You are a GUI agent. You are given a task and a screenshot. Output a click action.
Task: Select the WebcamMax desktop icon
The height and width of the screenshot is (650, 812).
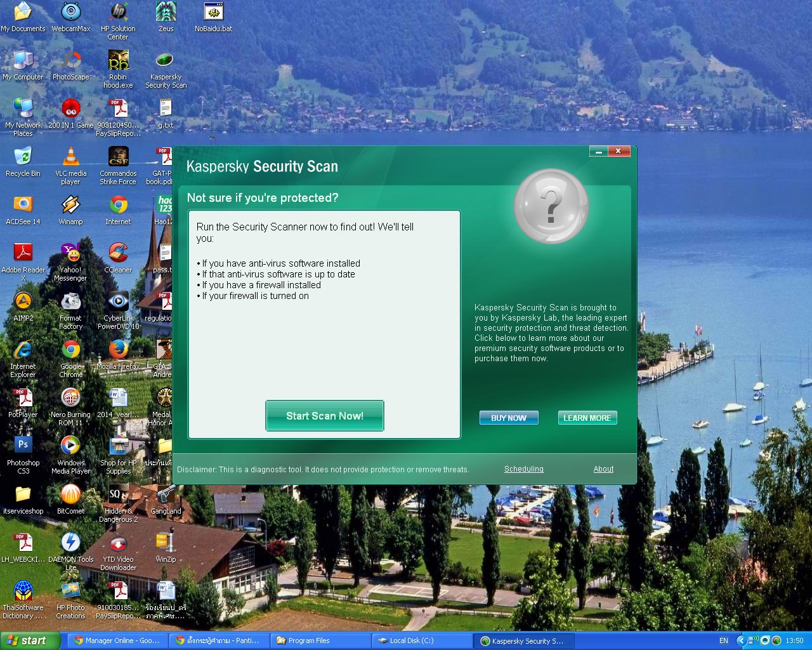[x=71, y=17]
